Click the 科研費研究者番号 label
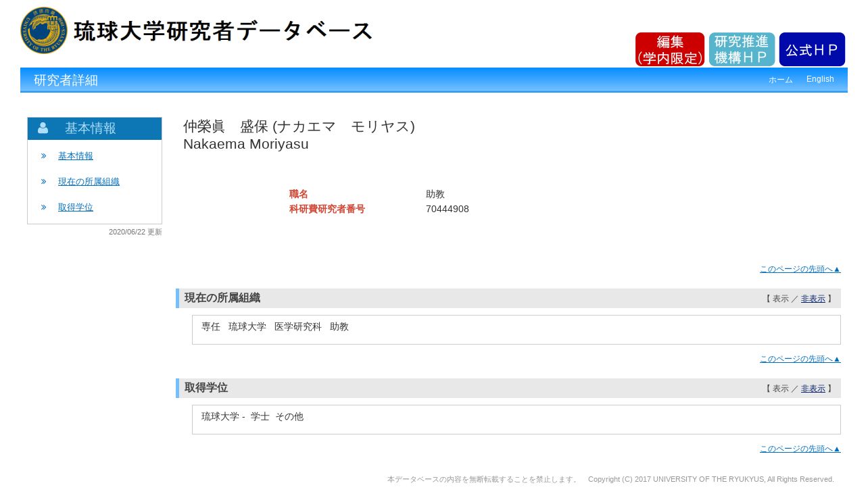Screen dimensions: 868x498 point(327,209)
